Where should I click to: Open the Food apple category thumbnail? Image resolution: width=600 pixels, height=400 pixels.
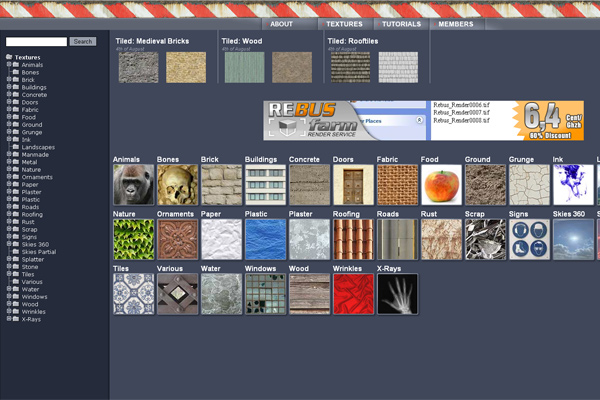(x=442, y=185)
